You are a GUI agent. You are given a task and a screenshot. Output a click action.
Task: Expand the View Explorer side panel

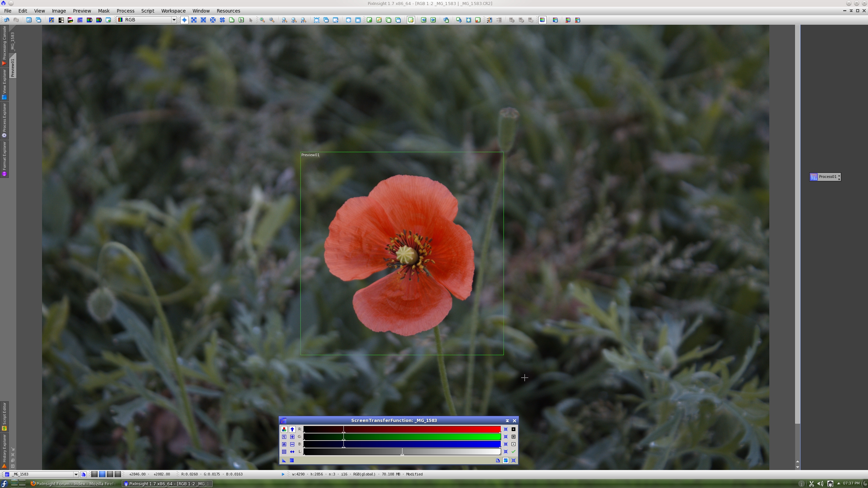click(x=4, y=84)
